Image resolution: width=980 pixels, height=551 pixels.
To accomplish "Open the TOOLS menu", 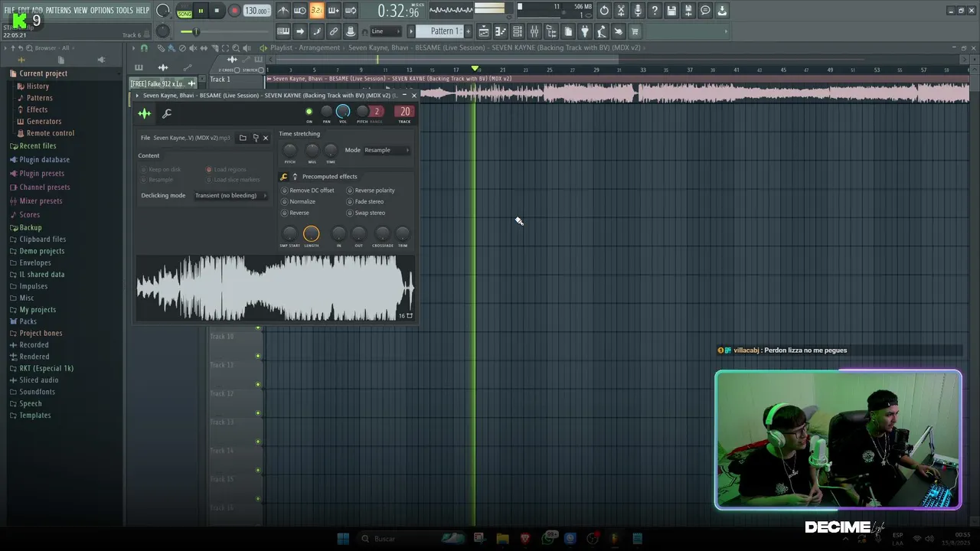I will click(x=125, y=10).
